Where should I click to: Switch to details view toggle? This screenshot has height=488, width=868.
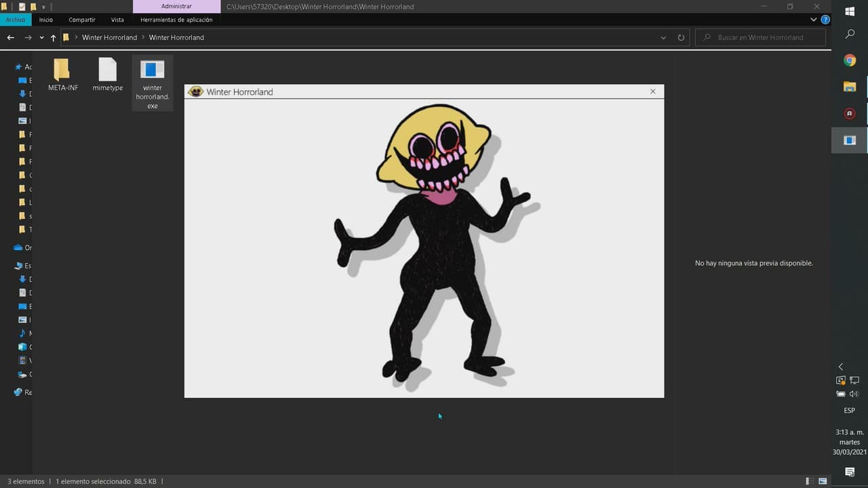tap(810, 481)
